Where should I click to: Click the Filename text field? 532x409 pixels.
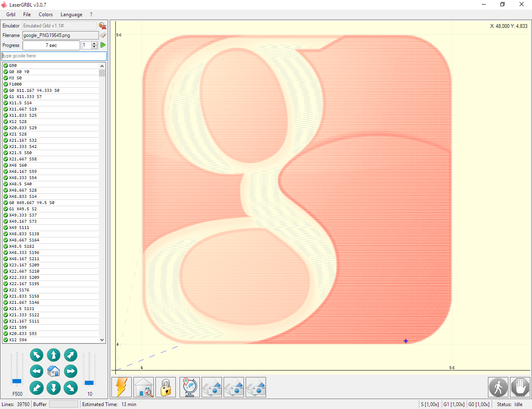(x=60, y=35)
